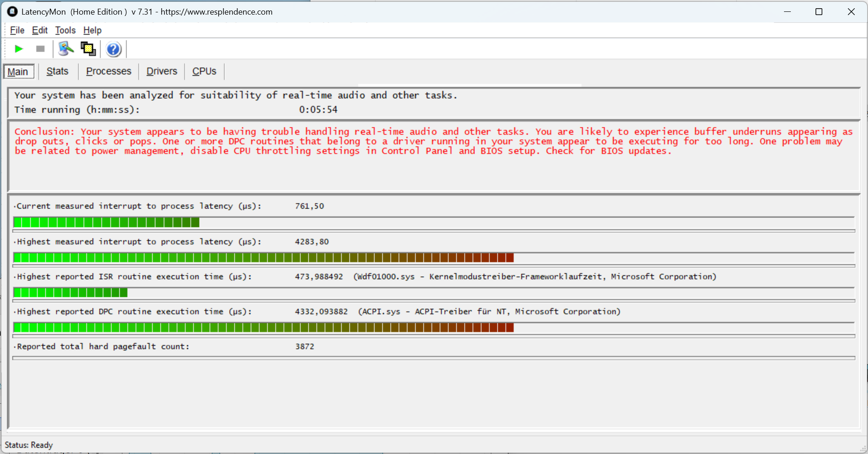Click the current latency value 761,50
Image resolution: width=868 pixels, height=454 pixels.
(309, 206)
